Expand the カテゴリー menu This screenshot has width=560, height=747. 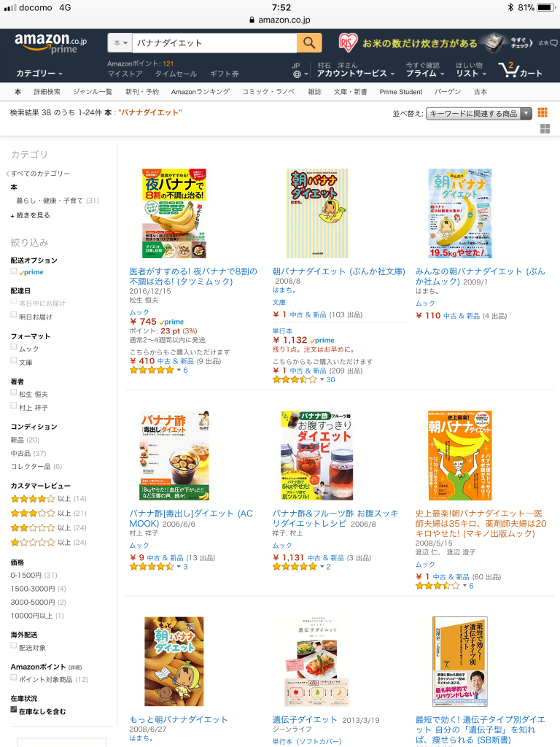click(x=39, y=74)
